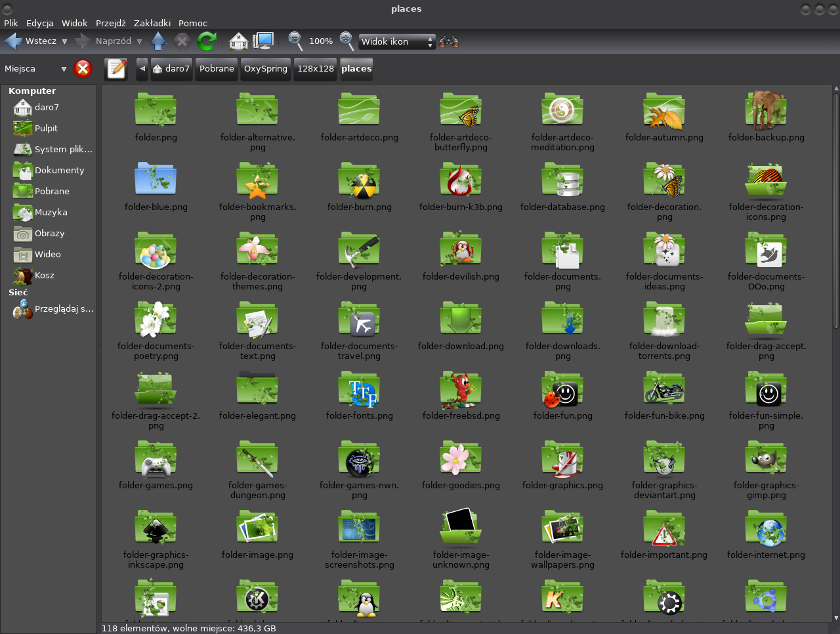Open the Zakładki menu
The height and width of the screenshot is (634, 840).
click(x=152, y=23)
